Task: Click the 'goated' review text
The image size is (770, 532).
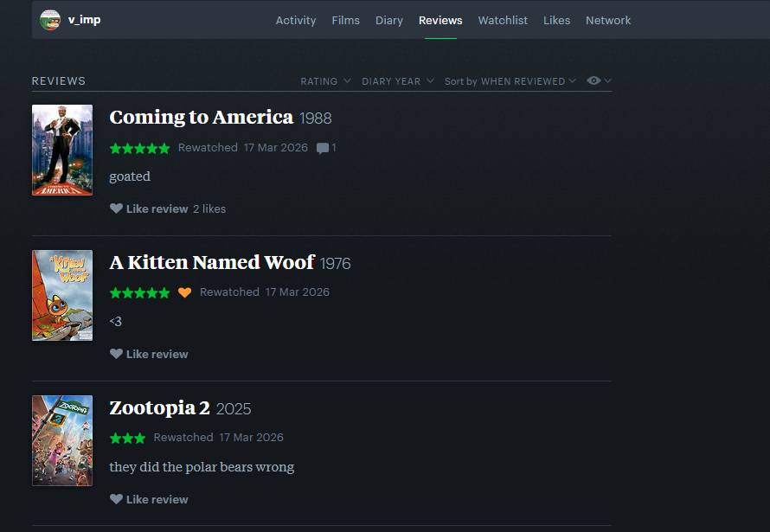Action: (x=130, y=176)
